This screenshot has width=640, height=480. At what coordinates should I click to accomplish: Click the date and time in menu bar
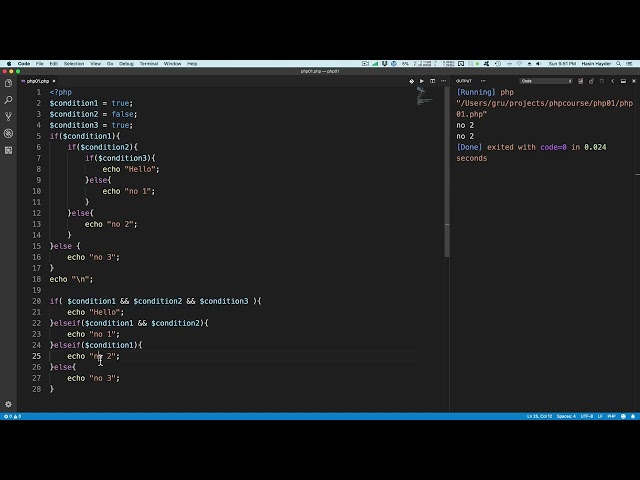562,64
